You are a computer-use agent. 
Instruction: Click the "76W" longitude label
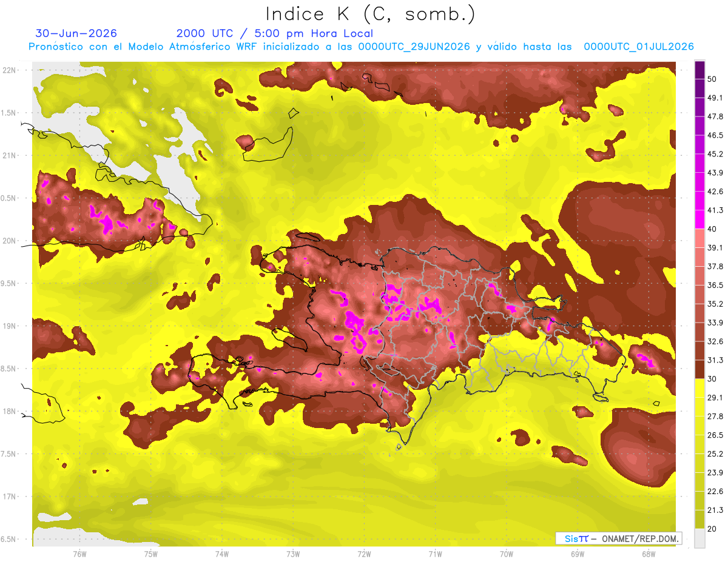coord(79,554)
